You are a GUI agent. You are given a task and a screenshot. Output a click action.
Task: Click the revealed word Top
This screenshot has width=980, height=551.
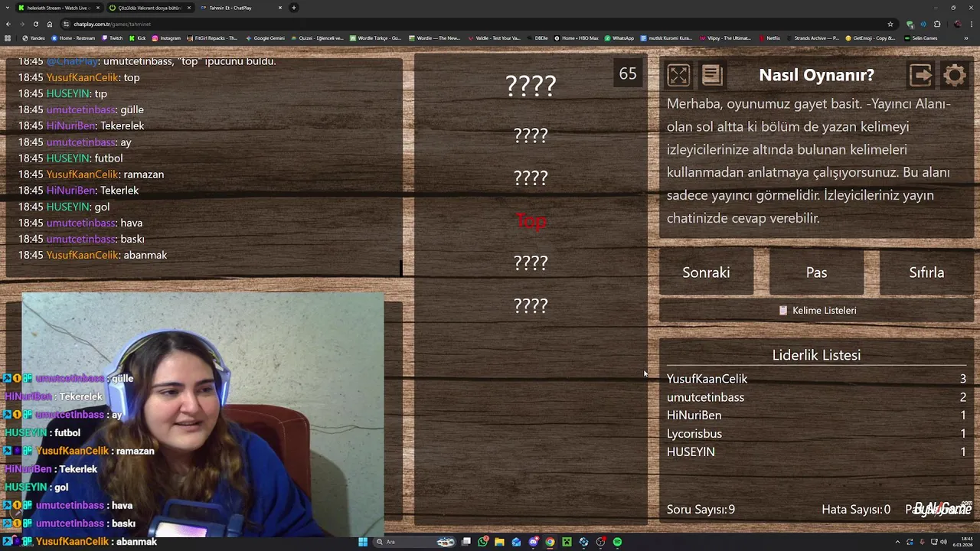[x=531, y=221]
